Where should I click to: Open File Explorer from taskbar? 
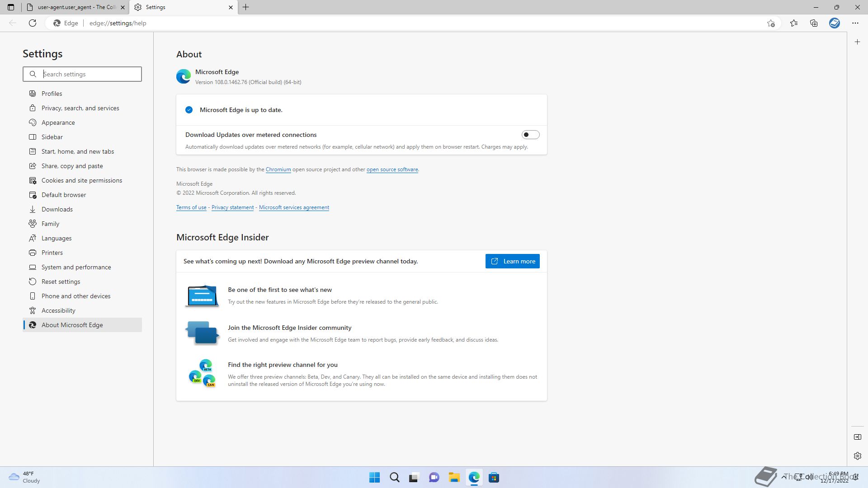coord(454,478)
